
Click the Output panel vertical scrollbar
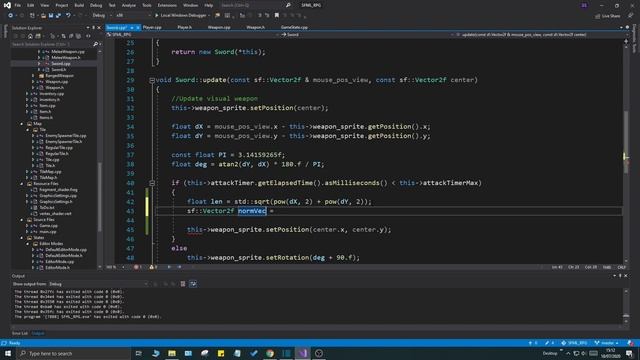click(x=626, y=306)
